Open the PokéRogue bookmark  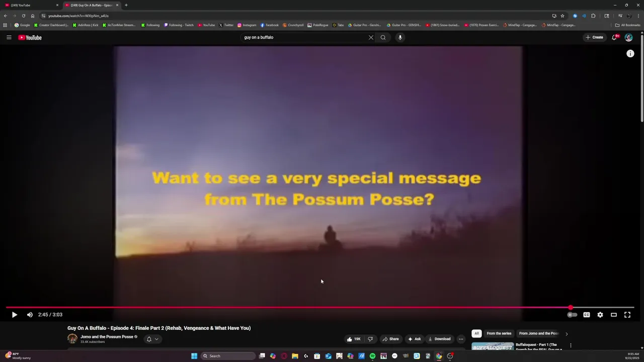pos(317,25)
